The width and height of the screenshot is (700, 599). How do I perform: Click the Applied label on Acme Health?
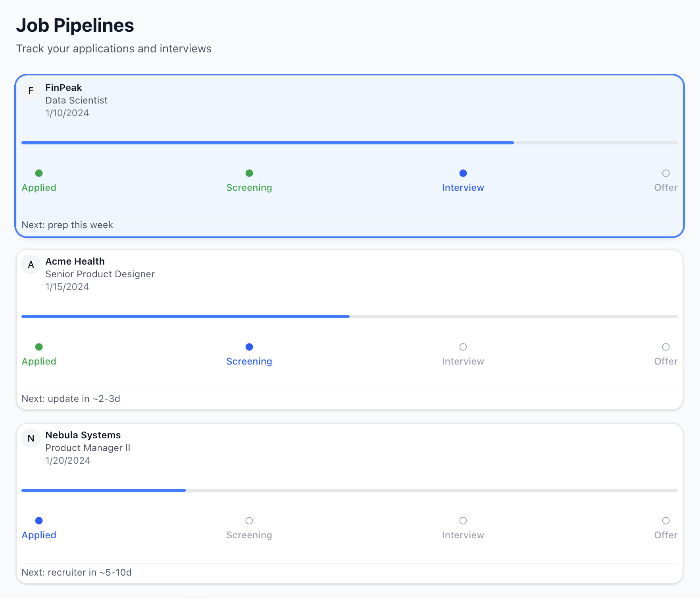(38, 361)
